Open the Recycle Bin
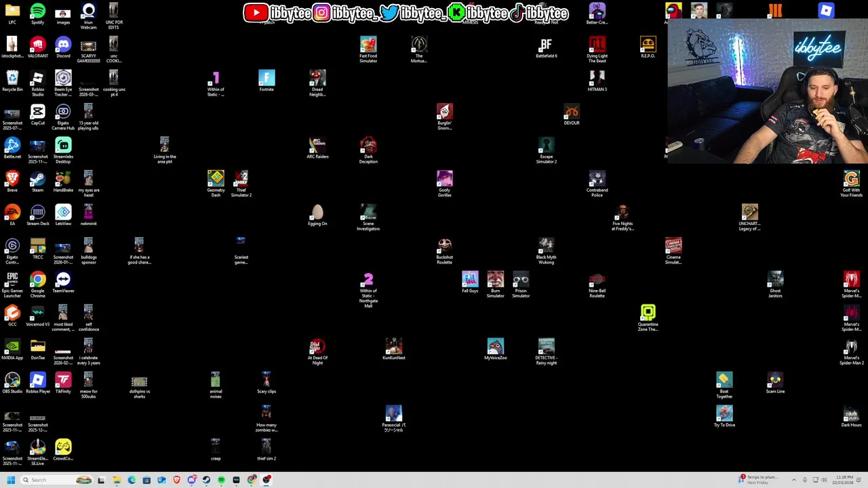Viewport: 868px width, 488px height. click(x=12, y=82)
